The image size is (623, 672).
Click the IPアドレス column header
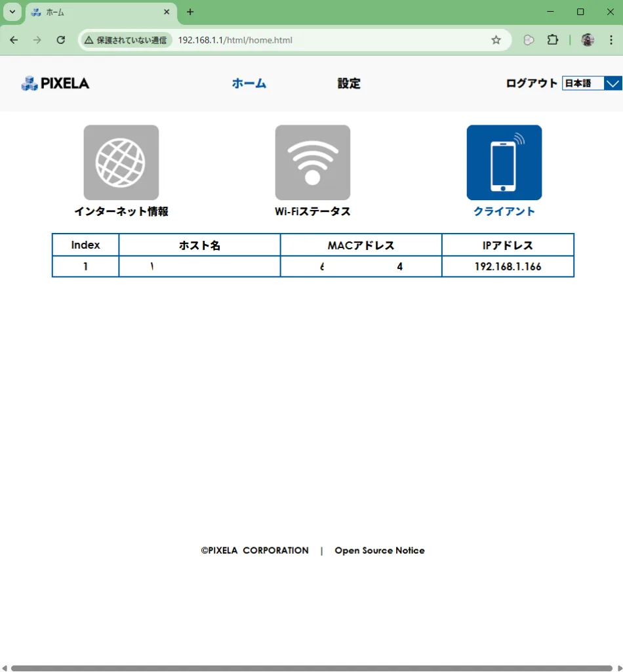click(x=508, y=245)
